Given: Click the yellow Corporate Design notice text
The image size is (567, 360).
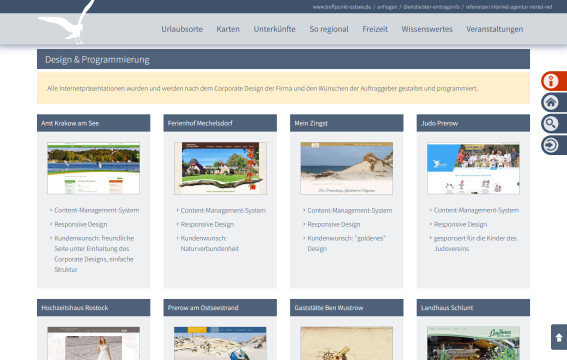Looking at the screenshot, I should (263, 88).
